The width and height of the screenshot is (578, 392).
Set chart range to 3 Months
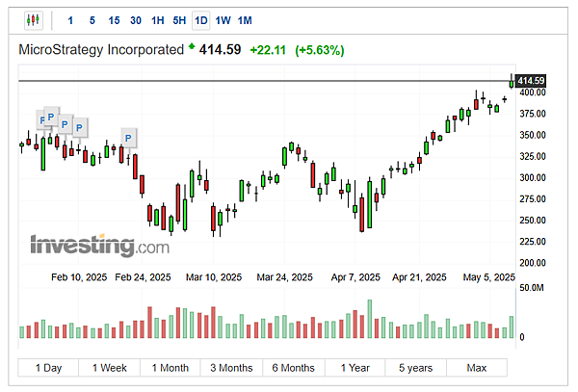pos(231,368)
